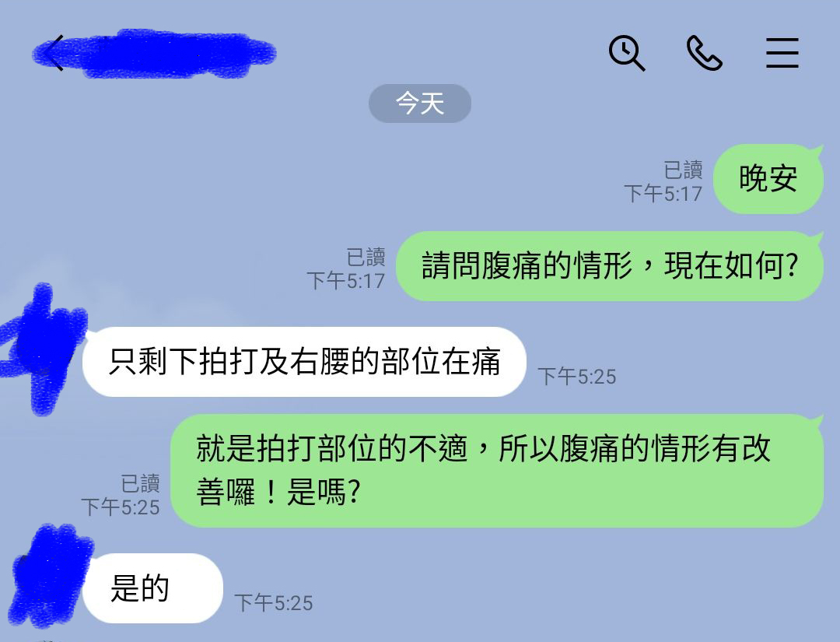Select the 就是拍打部位的不適 message bubble
The width and height of the screenshot is (840, 642).
pos(496,471)
